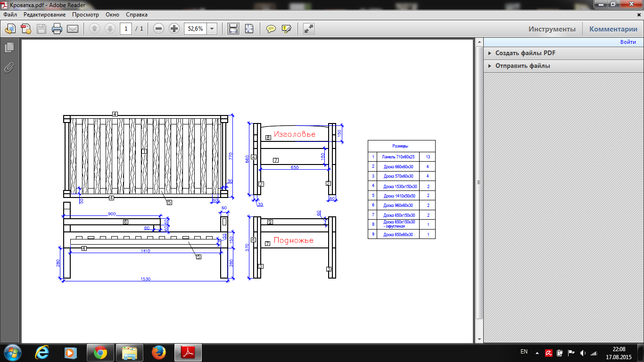
Task: Open the page thumbnails panel
Action: tap(9, 48)
